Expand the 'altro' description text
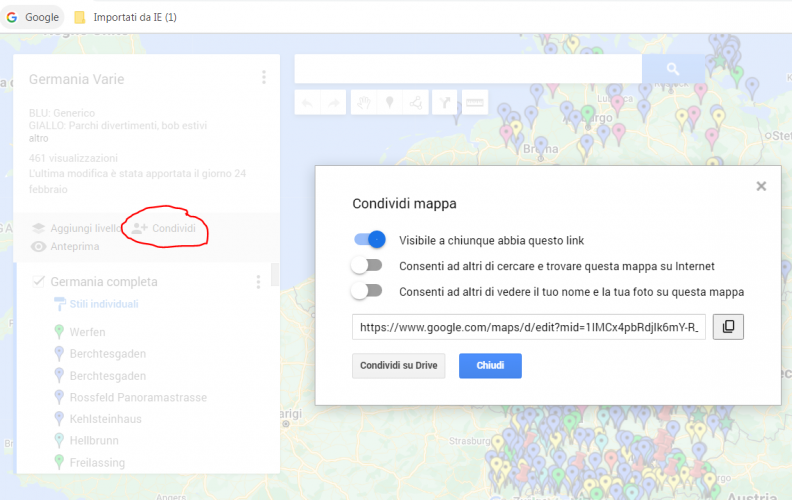 (x=38, y=139)
